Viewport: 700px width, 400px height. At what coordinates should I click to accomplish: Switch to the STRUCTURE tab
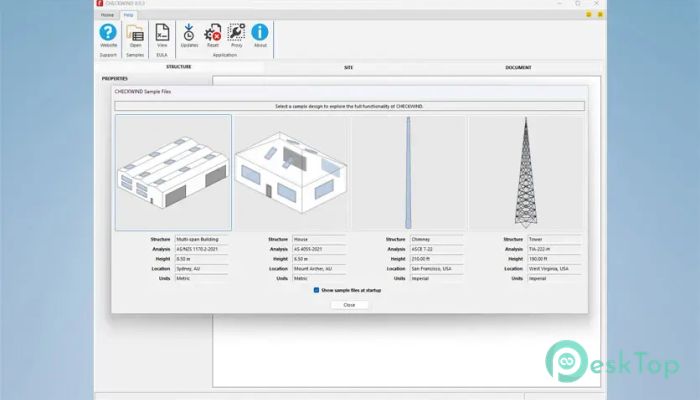(179, 67)
